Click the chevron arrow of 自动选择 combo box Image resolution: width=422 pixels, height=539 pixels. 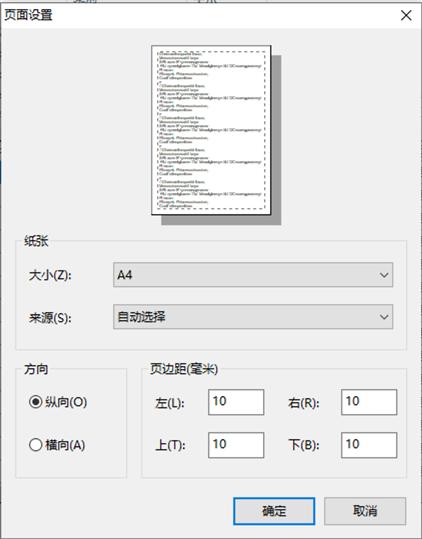click(x=384, y=317)
